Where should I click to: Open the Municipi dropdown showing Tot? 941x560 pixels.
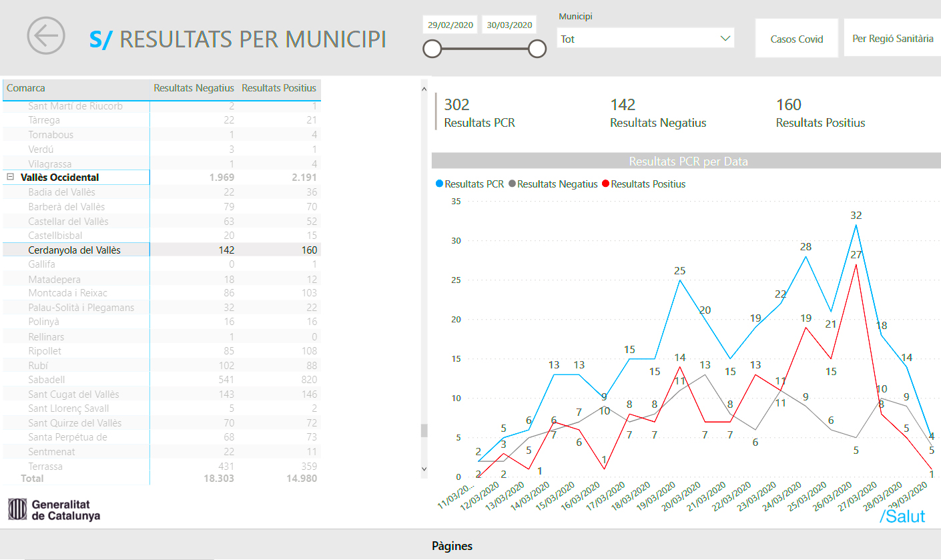(x=645, y=39)
